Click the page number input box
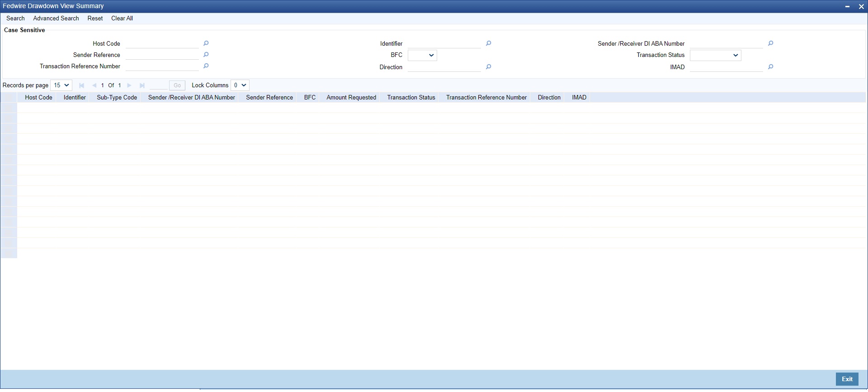This screenshot has width=868, height=392. pos(158,85)
